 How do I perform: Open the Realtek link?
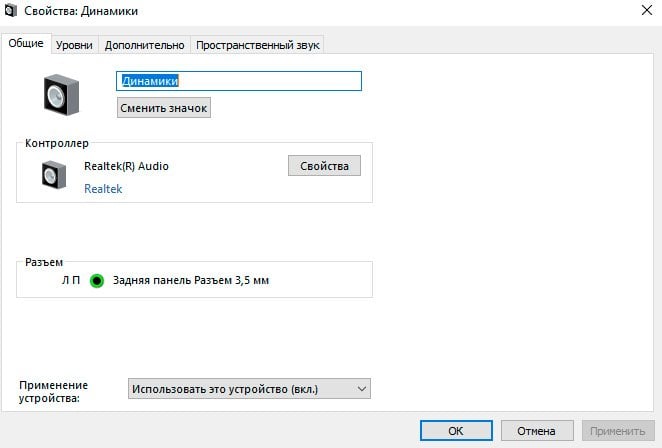pos(103,189)
